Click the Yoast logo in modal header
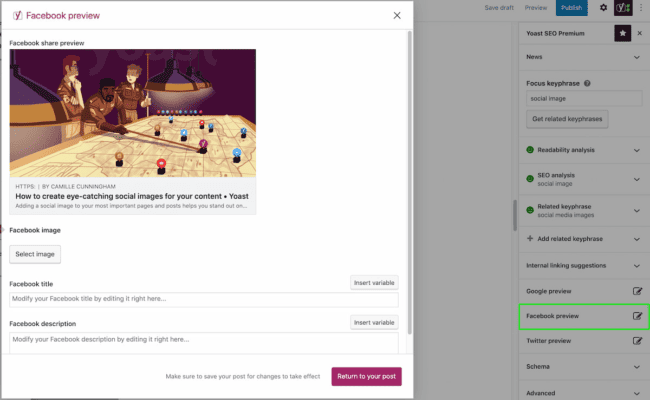Viewport: 650px width, 400px height. point(16,16)
